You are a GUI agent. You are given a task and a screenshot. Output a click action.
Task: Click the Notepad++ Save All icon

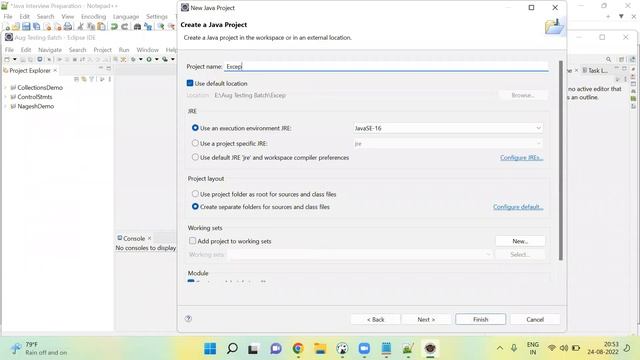pos(37,27)
